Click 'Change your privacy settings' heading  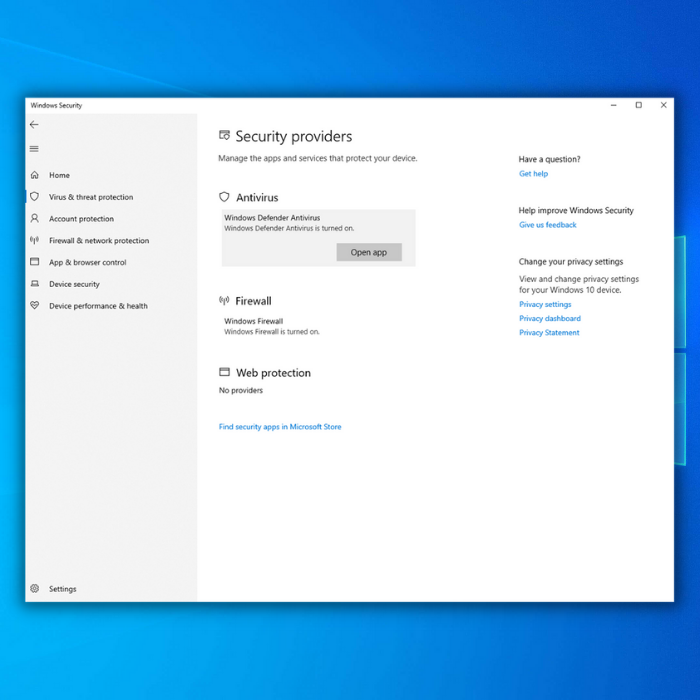(x=571, y=262)
